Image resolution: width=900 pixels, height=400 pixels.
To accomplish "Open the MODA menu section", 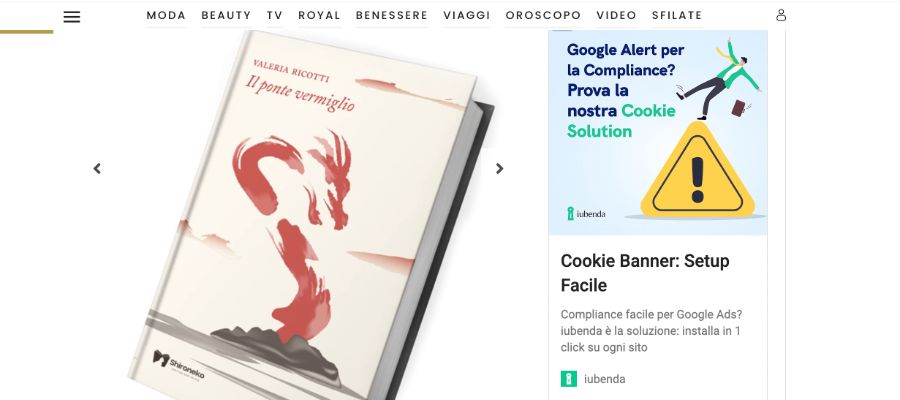I will pos(166,15).
